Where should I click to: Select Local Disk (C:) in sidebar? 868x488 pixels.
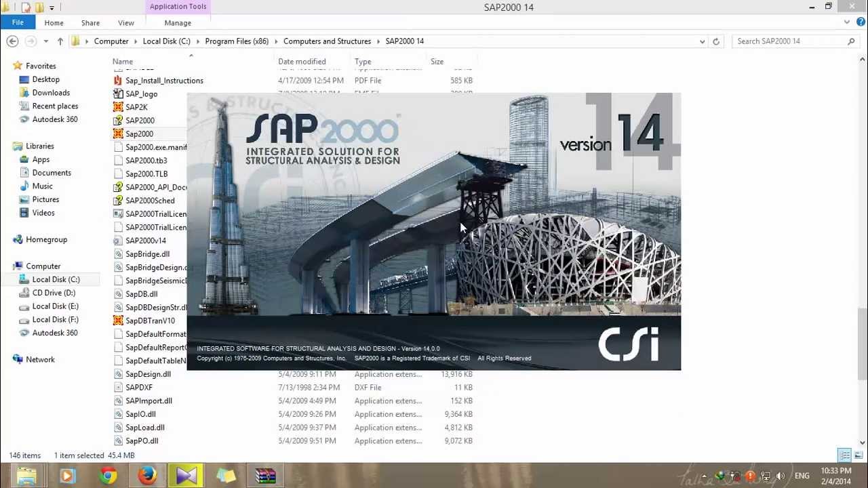point(56,279)
